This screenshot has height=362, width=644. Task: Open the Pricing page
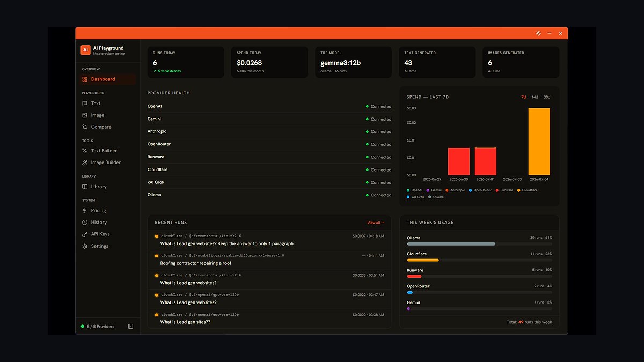tap(107, 211)
